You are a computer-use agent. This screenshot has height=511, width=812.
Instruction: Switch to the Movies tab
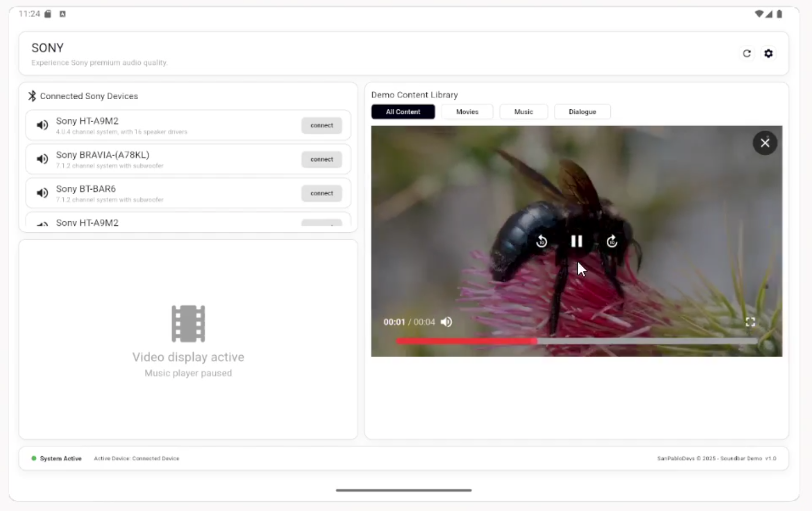tap(467, 112)
